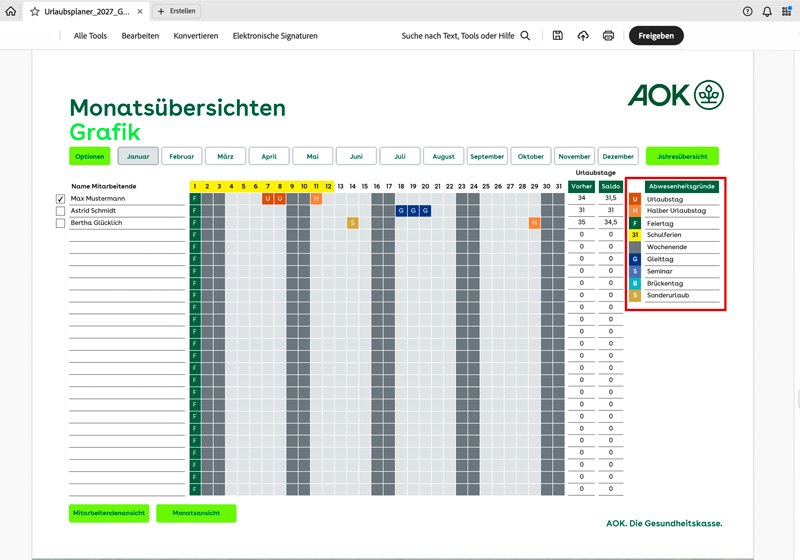Print the document using printer icon
Viewport: 800px width, 560px height.
click(608, 36)
